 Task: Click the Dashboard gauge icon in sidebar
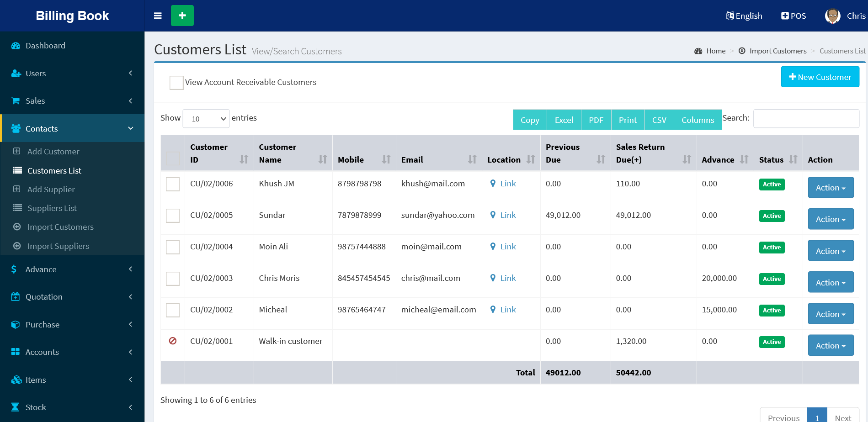16,46
